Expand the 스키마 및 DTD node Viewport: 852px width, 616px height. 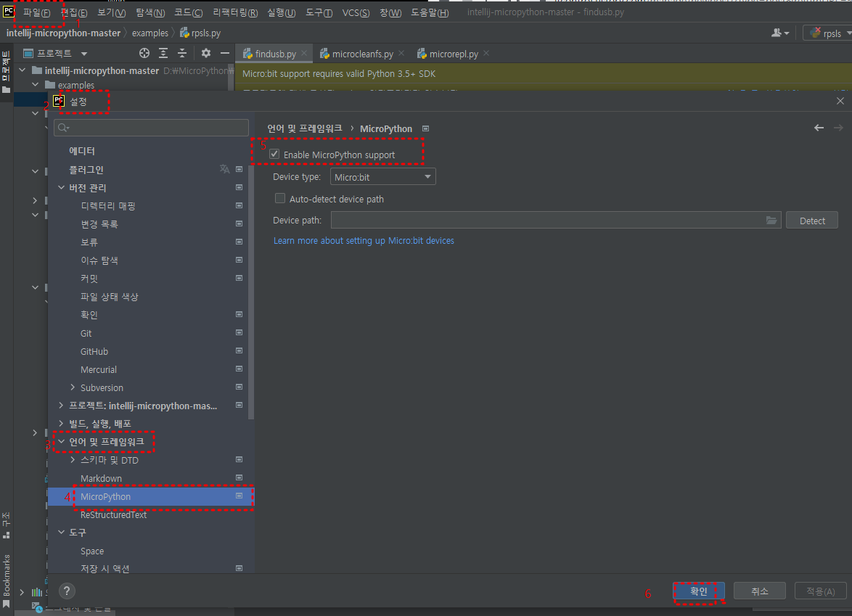pyautogui.click(x=73, y=459)
